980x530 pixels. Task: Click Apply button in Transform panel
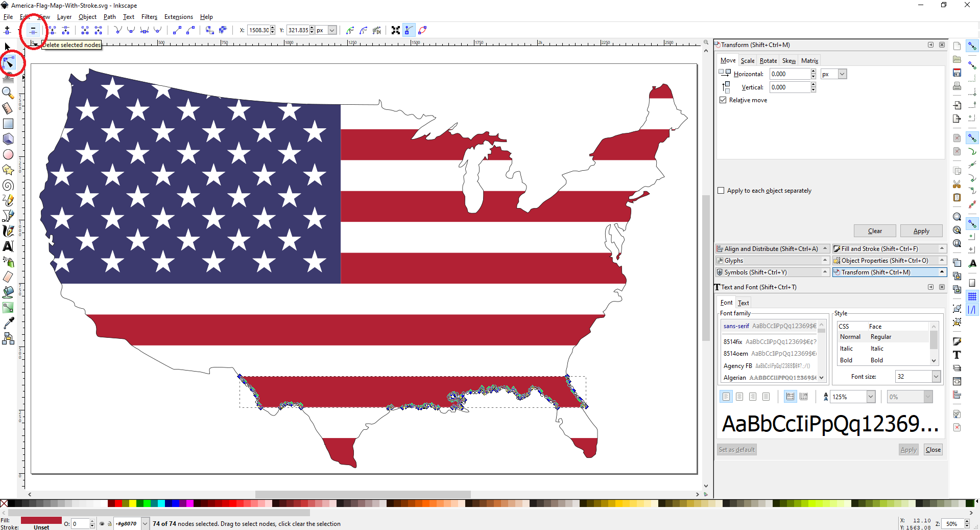coord(921,231)
